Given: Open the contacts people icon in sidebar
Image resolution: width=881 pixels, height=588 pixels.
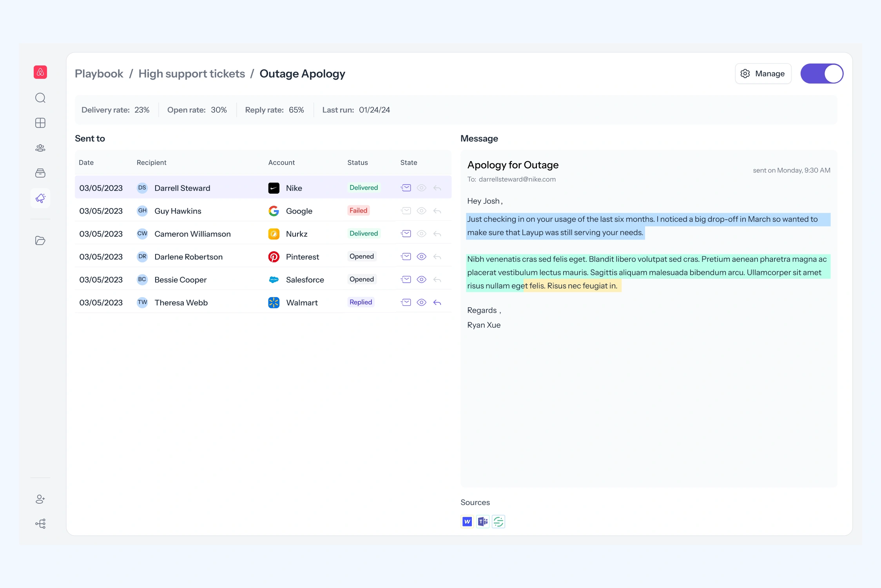Looking at the screenshot, I should tap(40, 148).
